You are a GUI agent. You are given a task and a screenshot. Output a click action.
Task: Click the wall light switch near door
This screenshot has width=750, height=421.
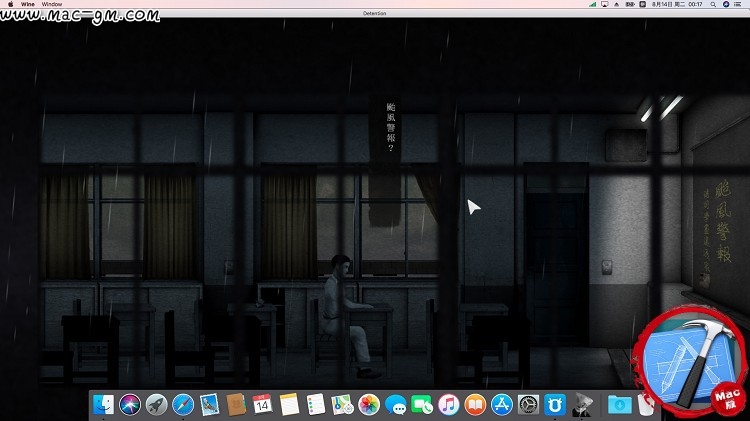pos(607,266)
